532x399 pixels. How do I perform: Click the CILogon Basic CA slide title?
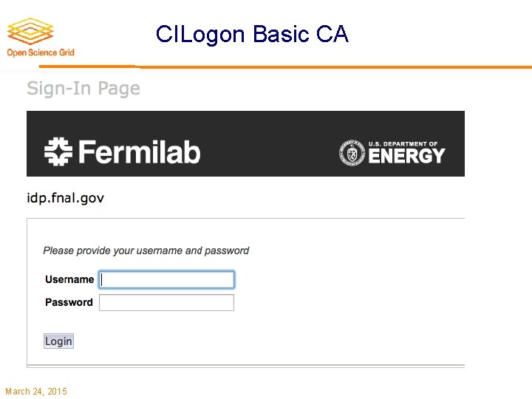pyautogui.click(x=252, y=34)
